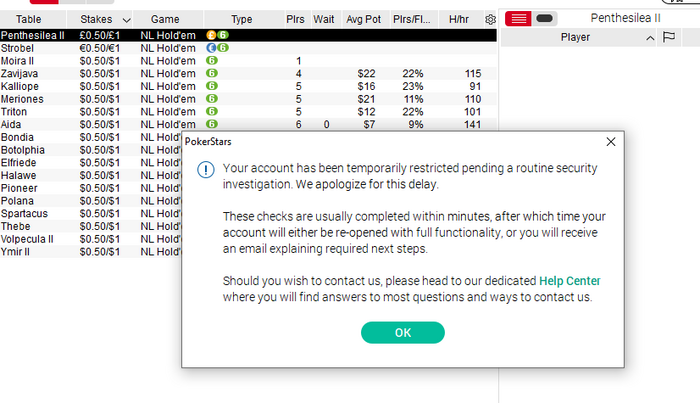Click Aida's 141 hands per hour value
Screen dimensions: 700x403
(472, 125)
